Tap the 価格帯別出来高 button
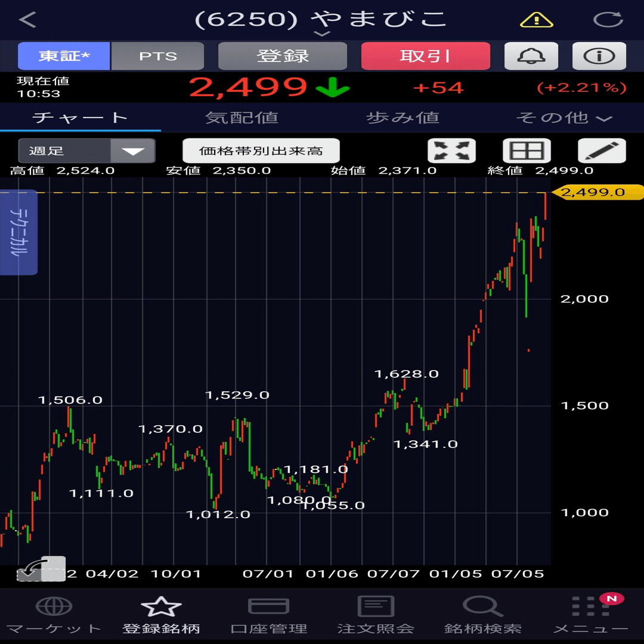The width and height of the screenshot is (644, 644). coord(261,150)
